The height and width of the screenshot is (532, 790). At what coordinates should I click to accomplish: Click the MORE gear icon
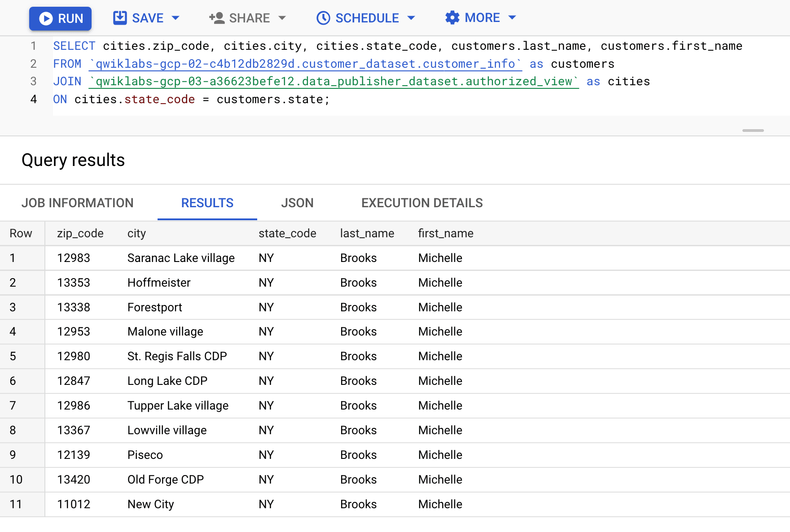452,17
